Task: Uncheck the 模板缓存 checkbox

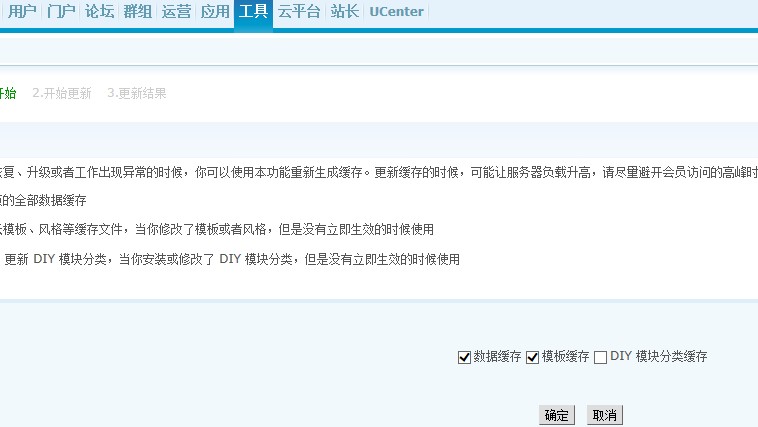Action: coord(532,357)
